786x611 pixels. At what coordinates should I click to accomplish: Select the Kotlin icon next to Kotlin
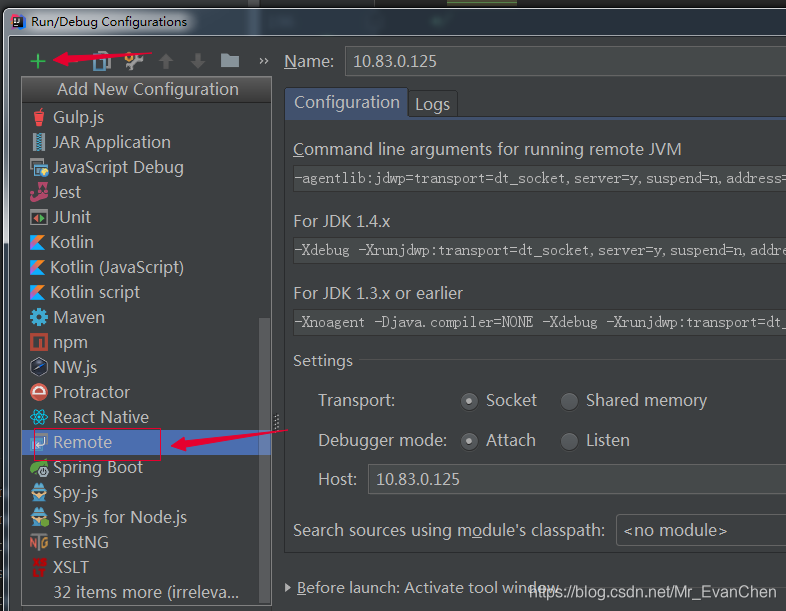coord(37,243)
